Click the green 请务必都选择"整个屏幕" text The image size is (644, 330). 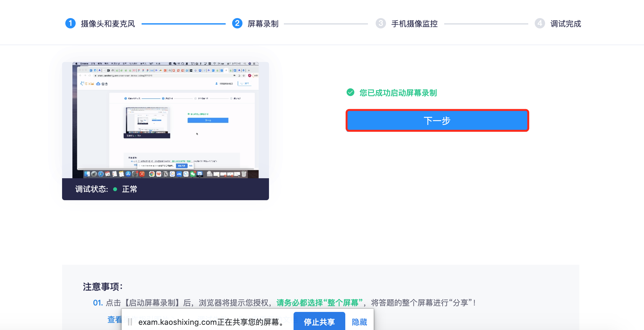point(319,303)
